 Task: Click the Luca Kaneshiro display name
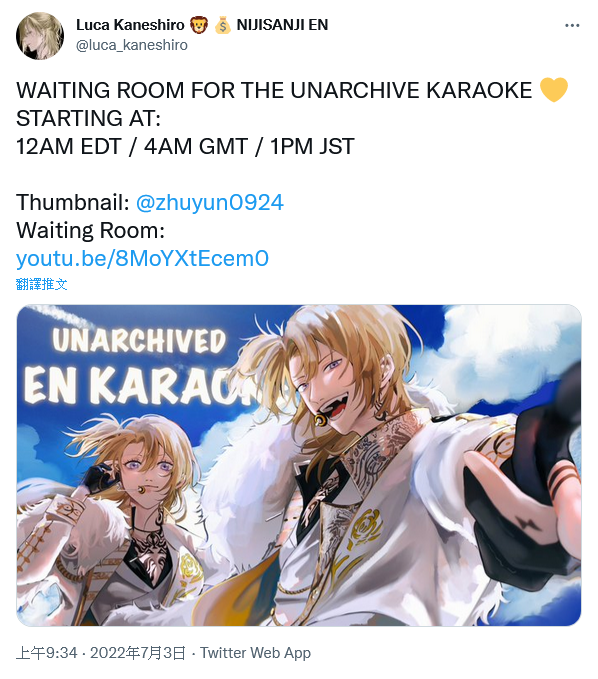(130, 25)
